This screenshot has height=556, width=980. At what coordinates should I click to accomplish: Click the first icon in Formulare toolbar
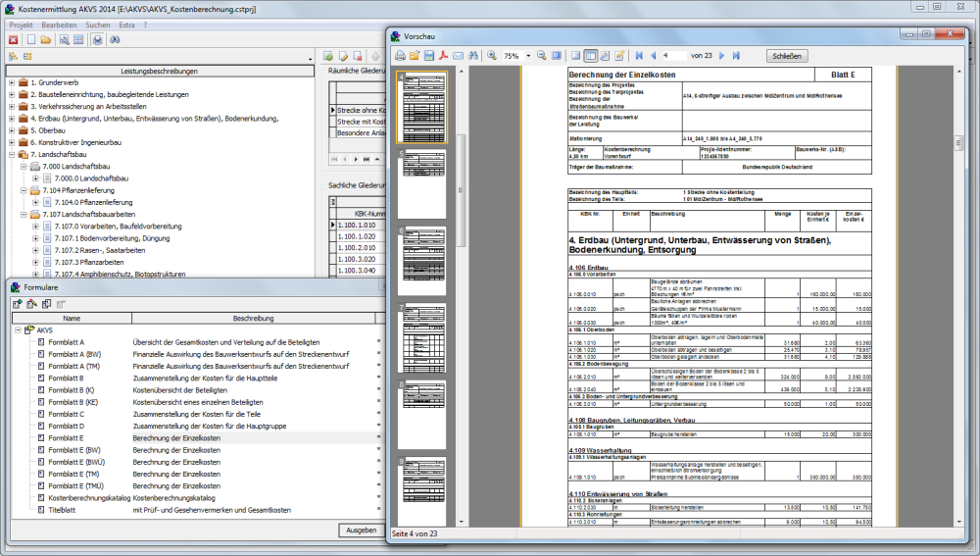pyautogui.click(x=17, y=304)
